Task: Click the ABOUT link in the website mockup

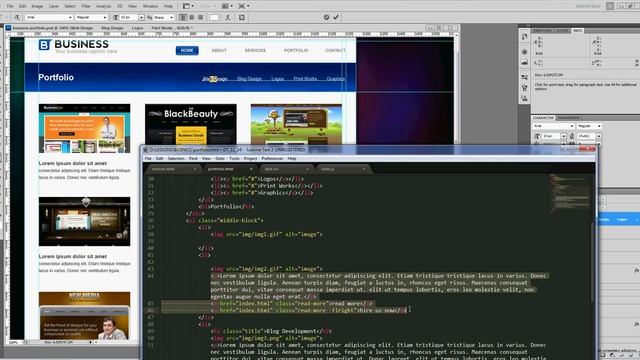Action: [x=219, y=50]
